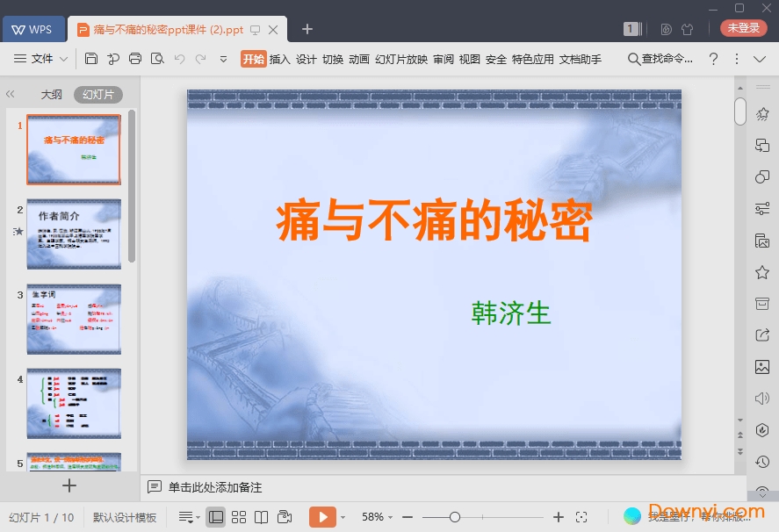Toggle Normal view in the status bar
The width and height of the screenshot is (779, 532).
coord(216,516)
